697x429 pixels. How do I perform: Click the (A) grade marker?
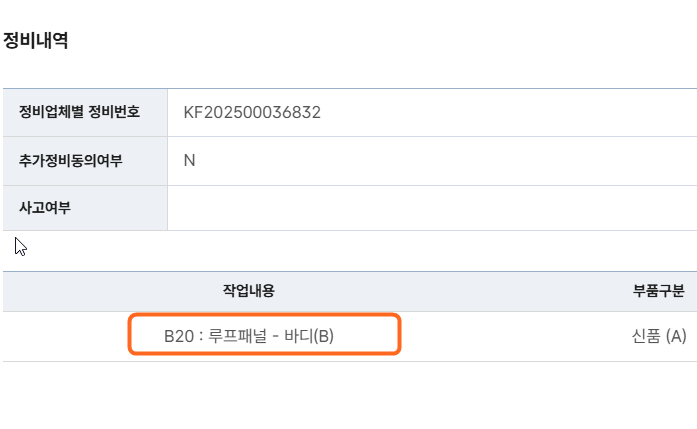(x=675, y=336)
